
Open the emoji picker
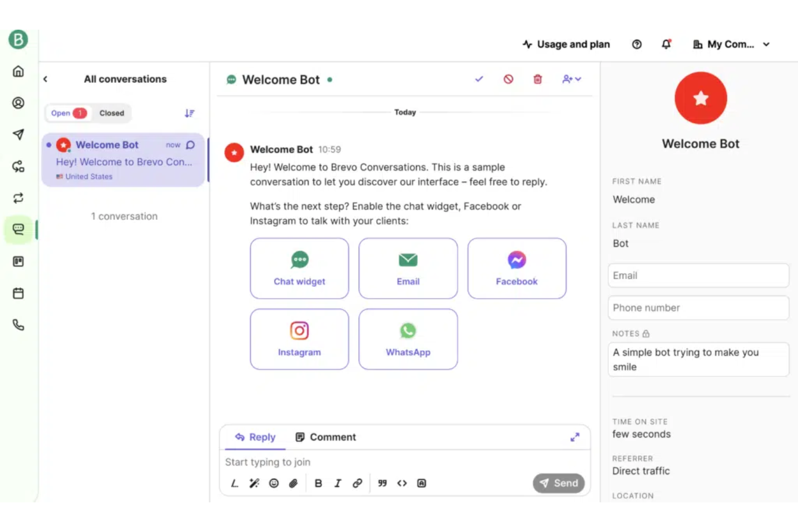tap(274, 483)
